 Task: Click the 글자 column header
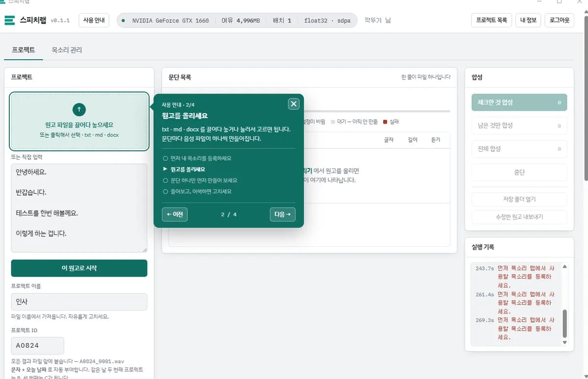389,140
